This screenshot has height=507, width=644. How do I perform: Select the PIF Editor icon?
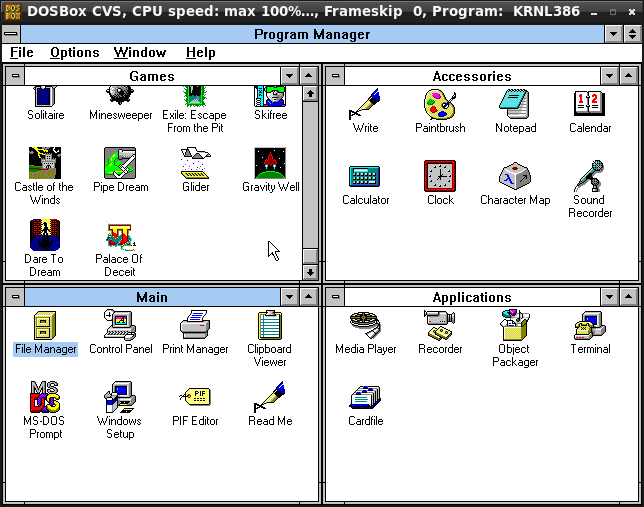click(x=195, y=397)
